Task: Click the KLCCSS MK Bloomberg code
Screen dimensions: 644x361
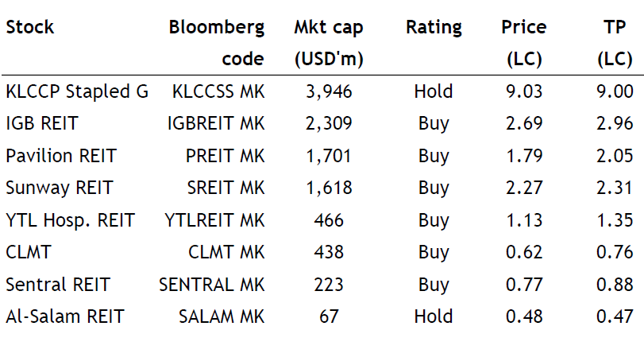Action: coord(218,91)
